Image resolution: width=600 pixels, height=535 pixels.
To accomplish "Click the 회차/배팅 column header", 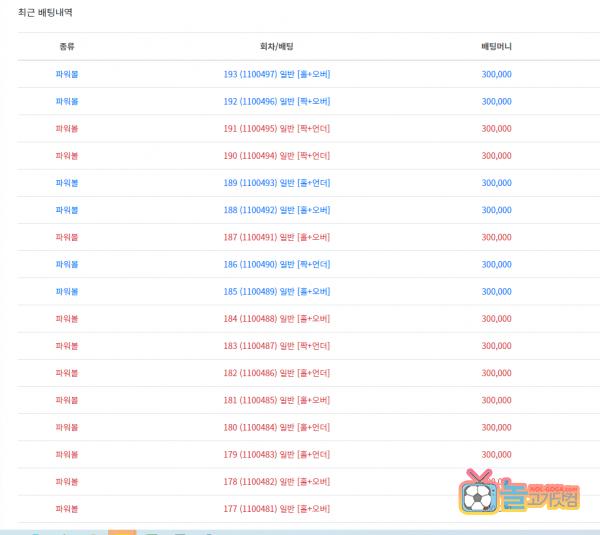I will 277,47.
